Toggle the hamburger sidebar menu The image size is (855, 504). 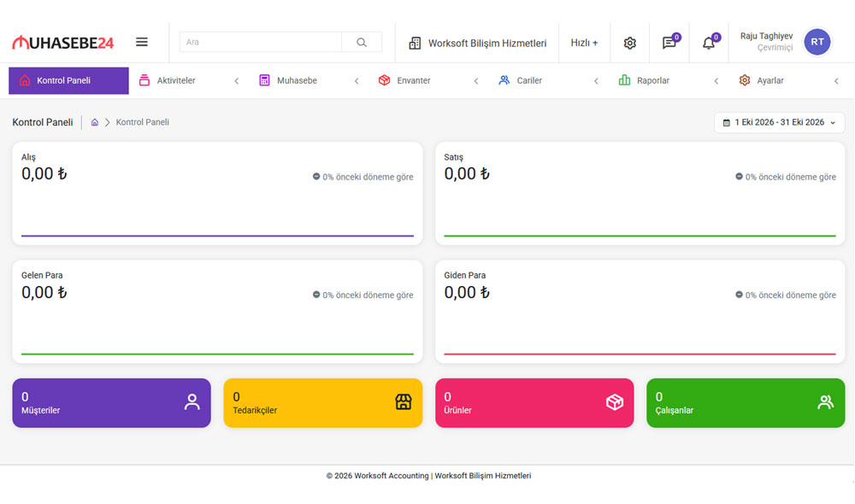(142, 42)
